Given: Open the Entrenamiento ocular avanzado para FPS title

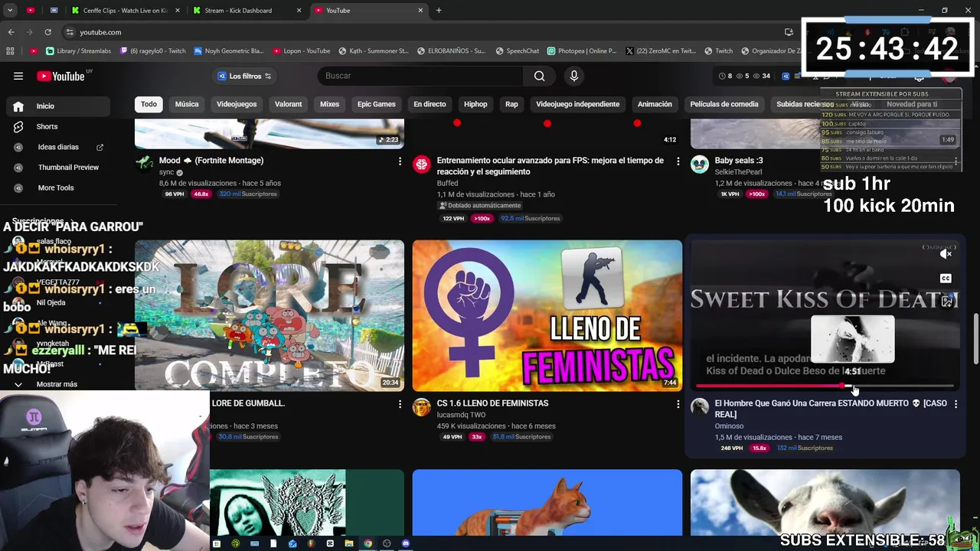Looking at the screenshot, I should point(550,166).
